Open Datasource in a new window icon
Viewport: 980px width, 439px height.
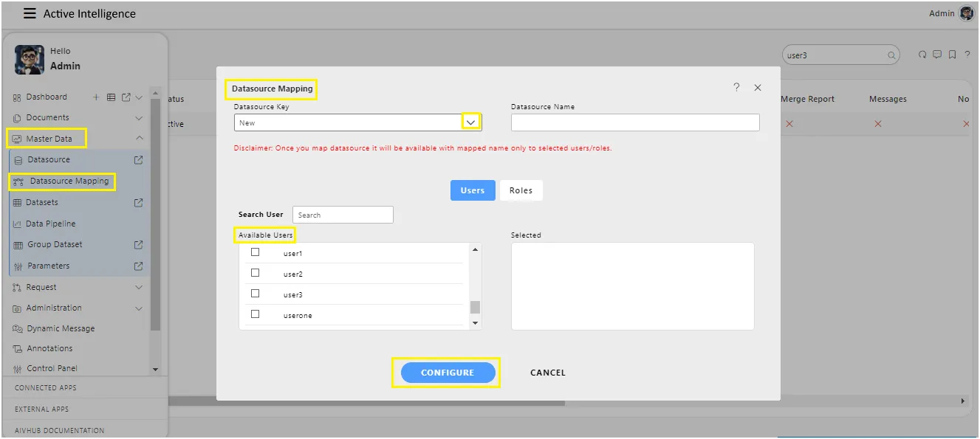[138, 160]
